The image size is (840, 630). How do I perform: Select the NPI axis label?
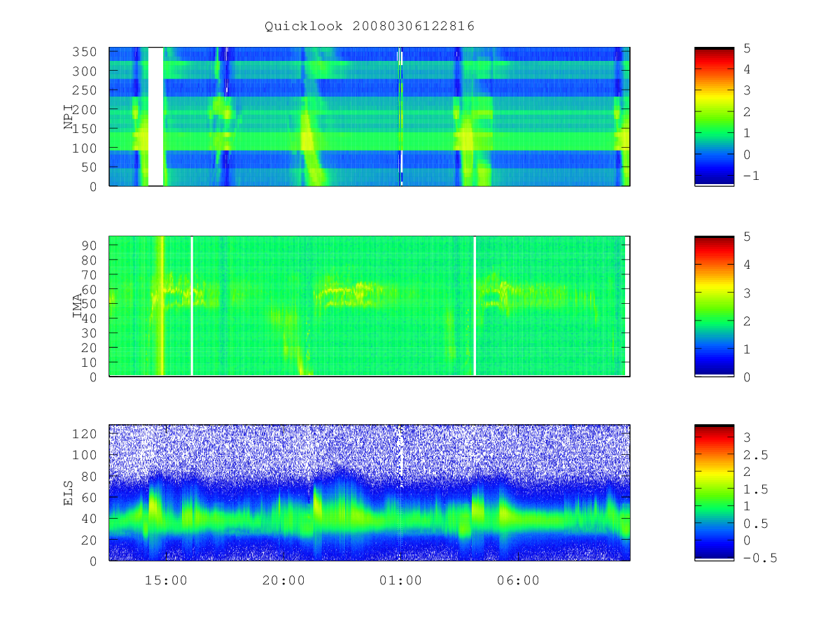(69, 117)
